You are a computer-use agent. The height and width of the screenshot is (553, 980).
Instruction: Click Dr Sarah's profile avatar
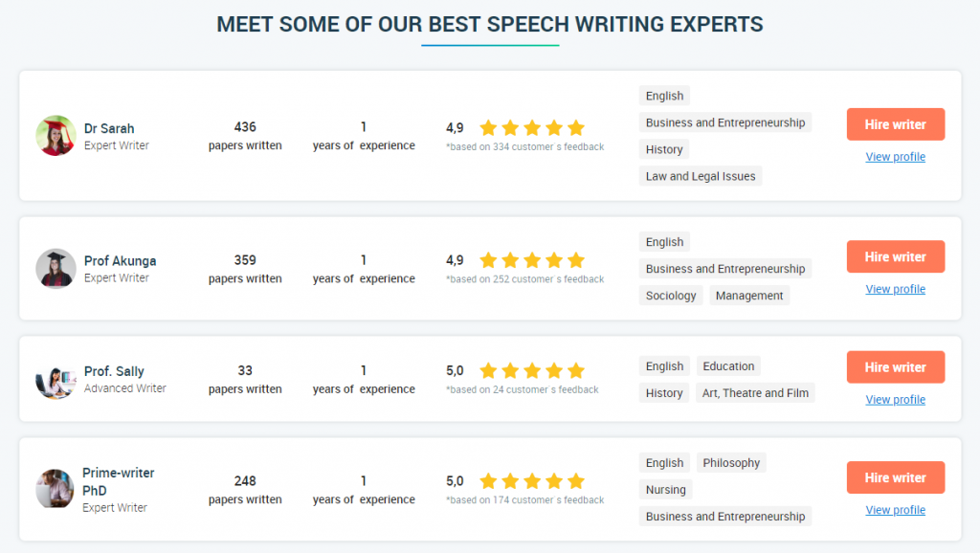(56, 136)
